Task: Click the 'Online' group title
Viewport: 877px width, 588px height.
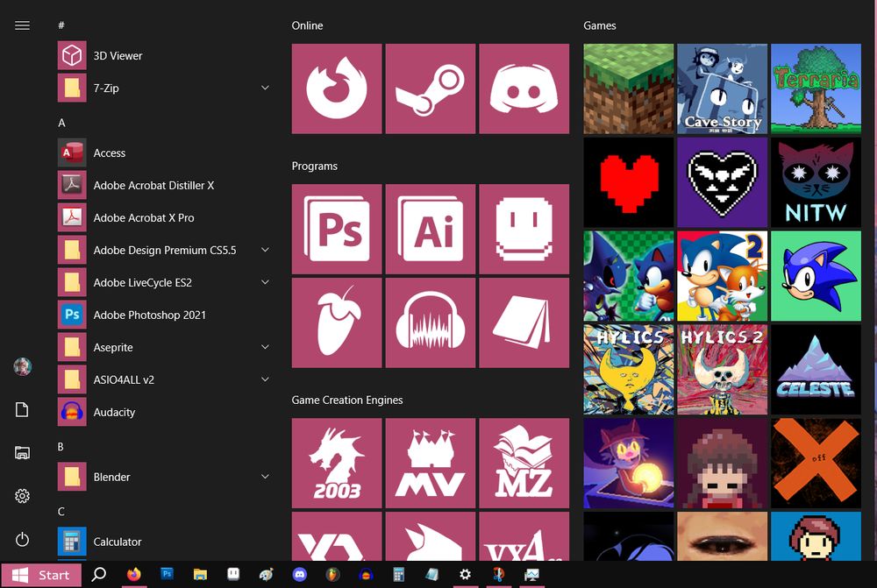Action: (x=307, y=25)
